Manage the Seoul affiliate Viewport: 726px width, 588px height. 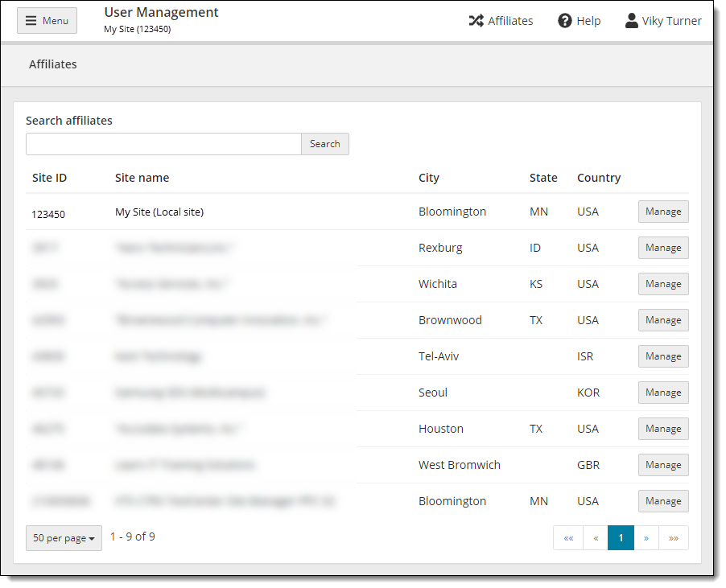click(x=662, y=393)
